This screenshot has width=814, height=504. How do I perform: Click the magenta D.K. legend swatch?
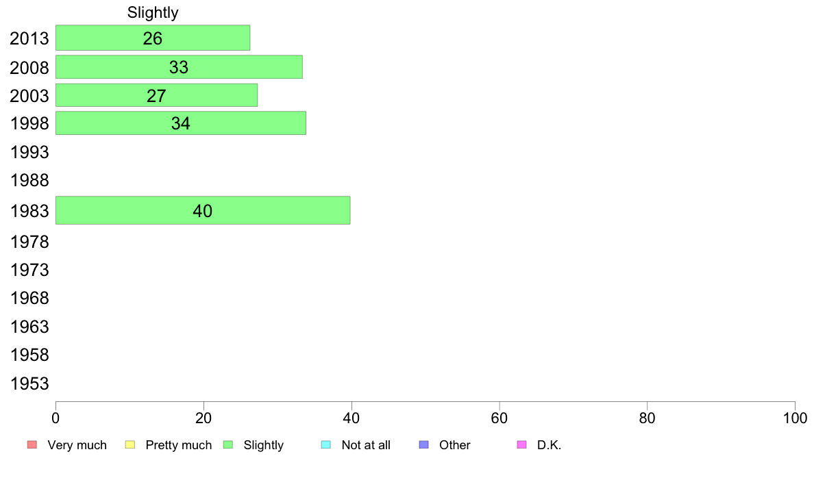[521, 445]
